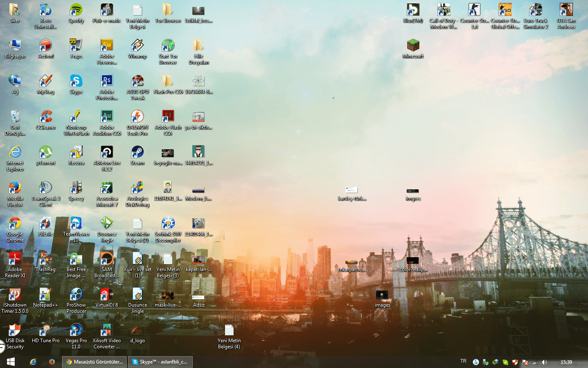588x368 pixels.
Task: Select the imgres image file
Action: click(413, 194)
